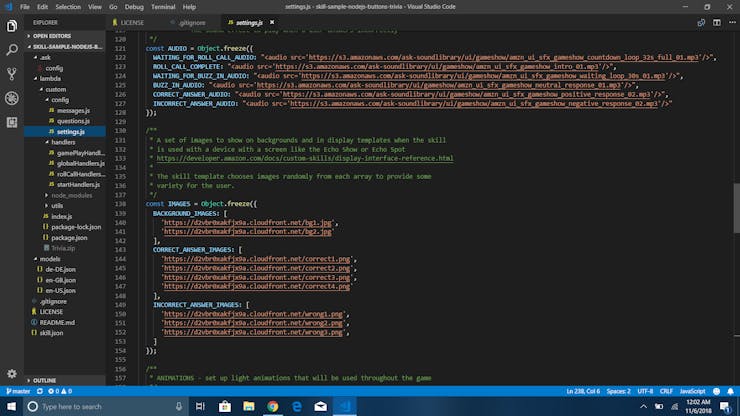The height and width of the screenshot is (416, 740).
Task: Open the Edit menu
Action: click(42, 7)
